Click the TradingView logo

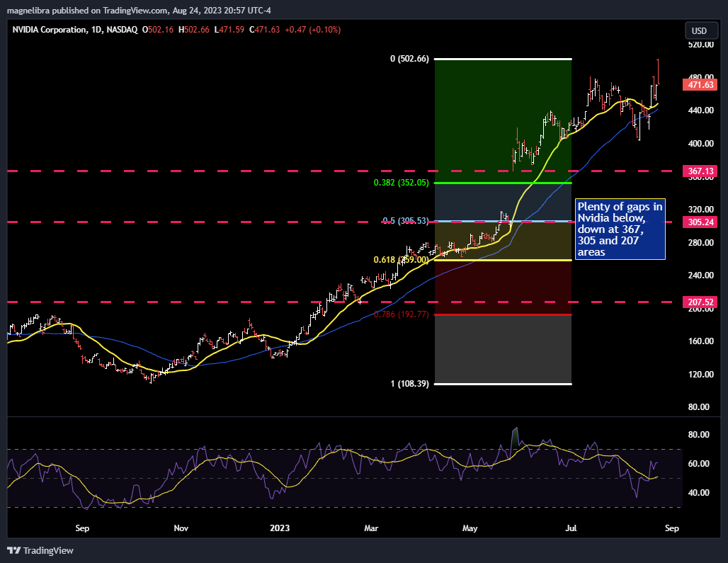click(40, 550)
